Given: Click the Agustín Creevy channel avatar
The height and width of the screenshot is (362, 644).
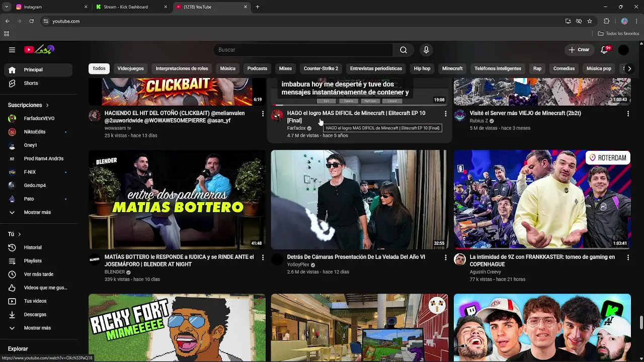Looking at the screenshot, I should 460,259.
